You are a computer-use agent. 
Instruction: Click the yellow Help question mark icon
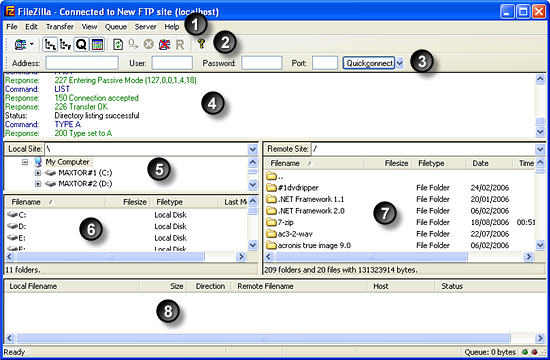tap(201, 44)
